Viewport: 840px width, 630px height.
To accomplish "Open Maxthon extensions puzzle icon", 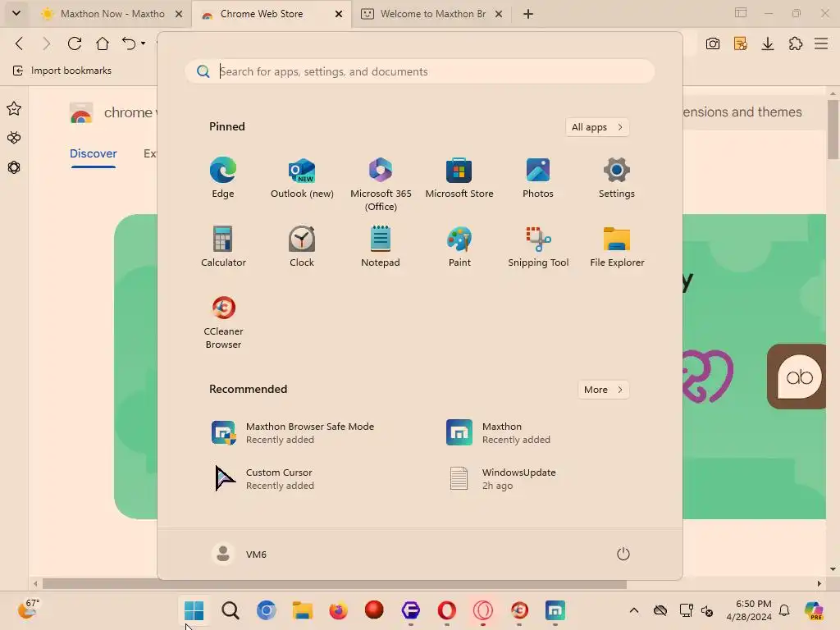I will pos(796,44).
